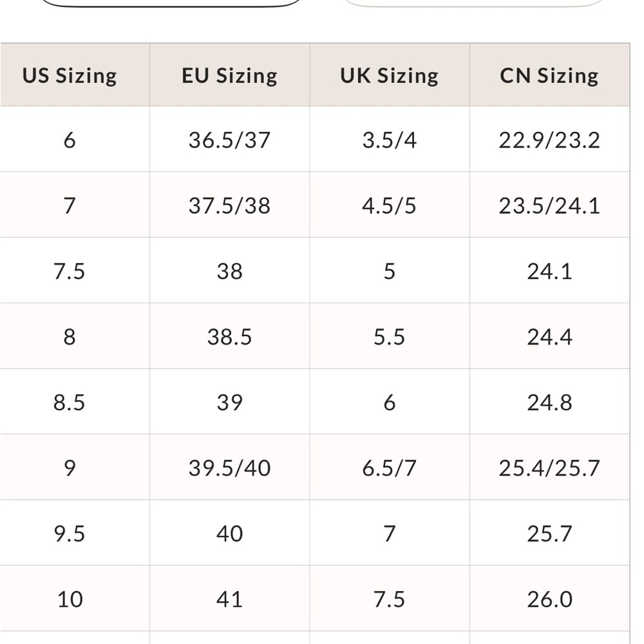Viewport: 644px width, 644px height.
Task: Click UK size 6.5/7 cell
Action: click(x=390, y=468)
